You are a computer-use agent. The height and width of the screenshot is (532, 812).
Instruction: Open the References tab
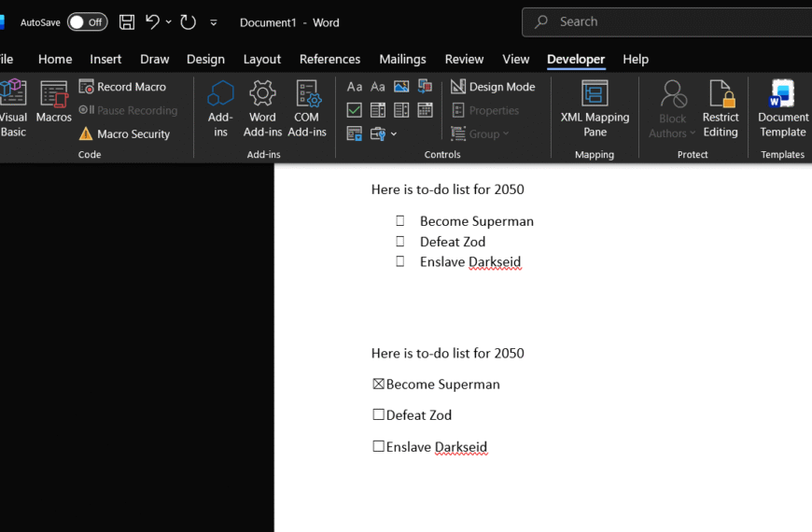tap(329, 59)
